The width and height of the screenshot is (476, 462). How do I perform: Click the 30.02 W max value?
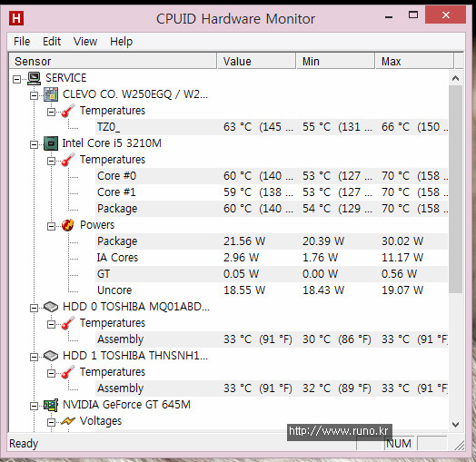click(x=402, y=241)
